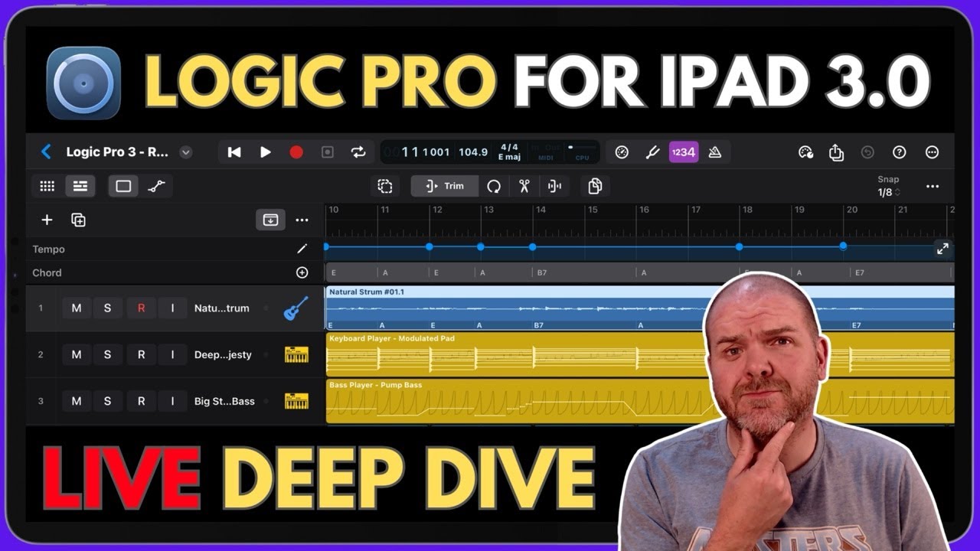The width and height of the screenshot is (980, 551).
Task: Toggle the 1234 count-in button
Action: [x=683, y=152]
